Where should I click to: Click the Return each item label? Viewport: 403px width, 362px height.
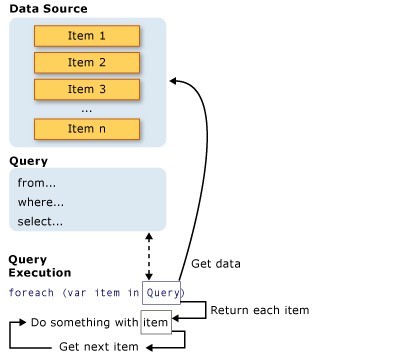[260, 310]
